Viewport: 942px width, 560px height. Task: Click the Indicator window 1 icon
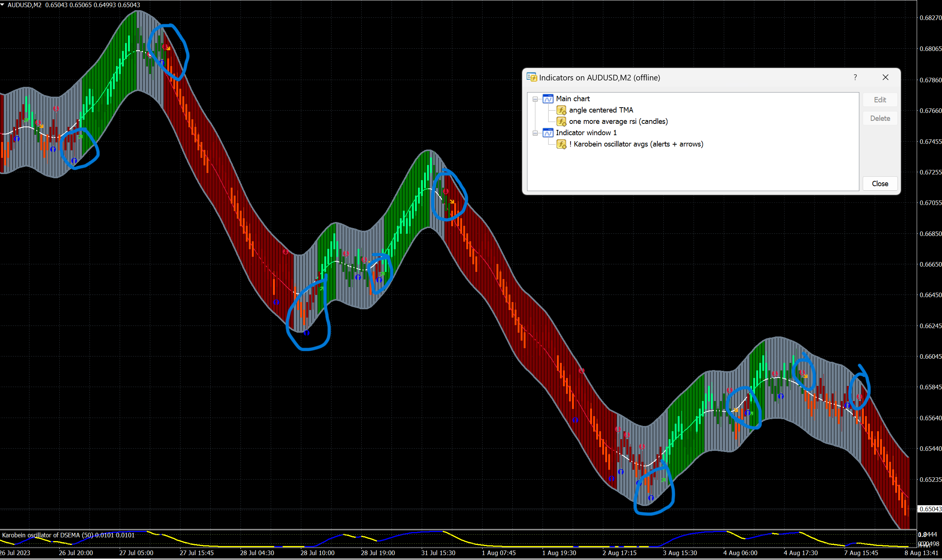pyautogui.click(x=548, y=133)
